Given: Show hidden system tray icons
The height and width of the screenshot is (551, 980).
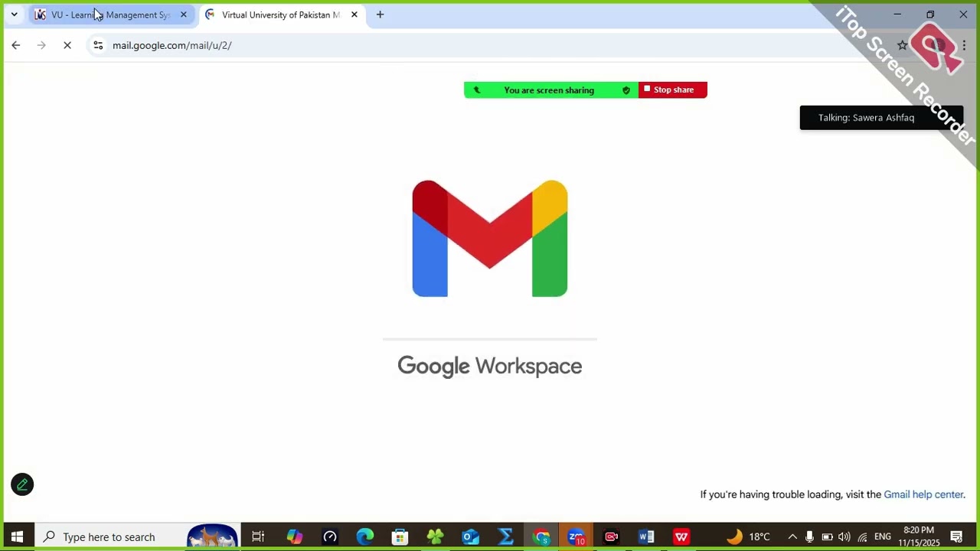Looking at the screenshot, I should [792, 536].
